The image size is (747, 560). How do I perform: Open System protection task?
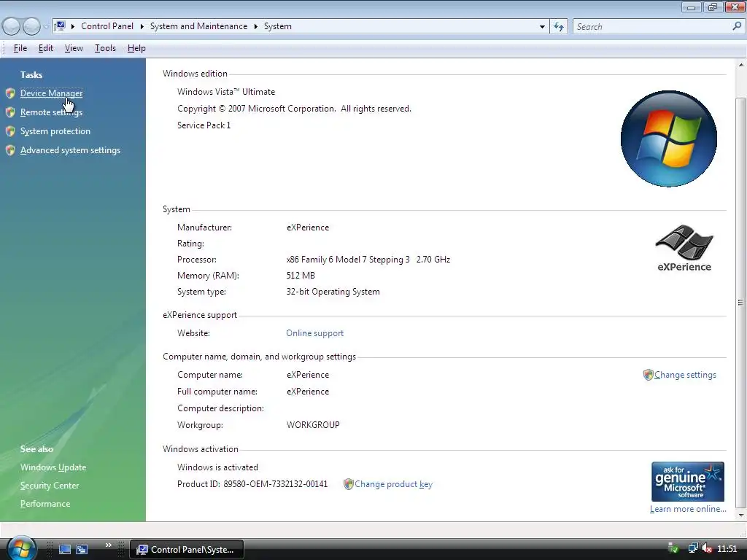click(55, 131)
